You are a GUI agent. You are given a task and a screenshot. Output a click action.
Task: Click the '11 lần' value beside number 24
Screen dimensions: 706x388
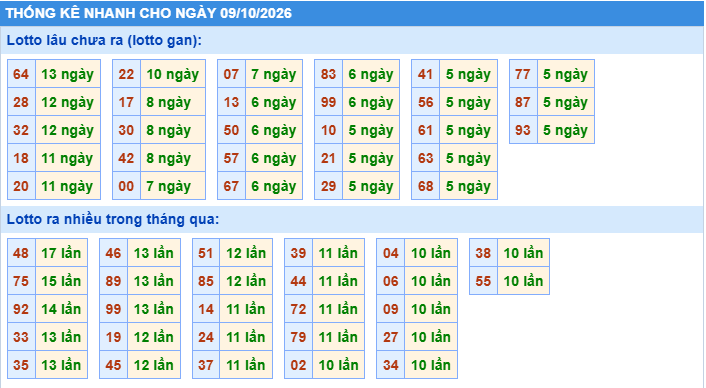click(x=246, y=336)
